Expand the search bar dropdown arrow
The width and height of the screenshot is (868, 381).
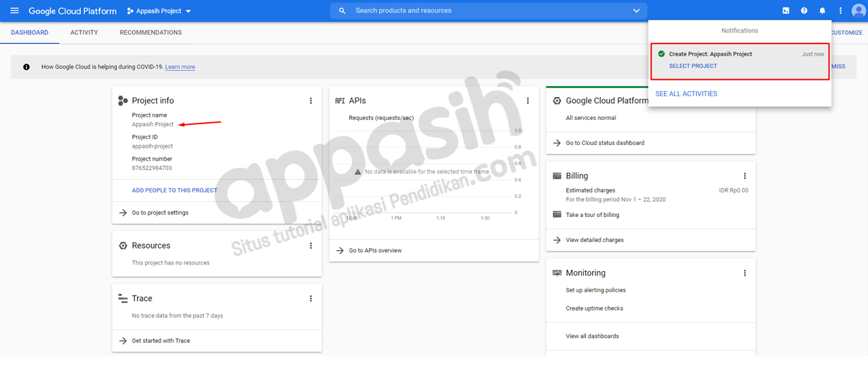[636, 11]
